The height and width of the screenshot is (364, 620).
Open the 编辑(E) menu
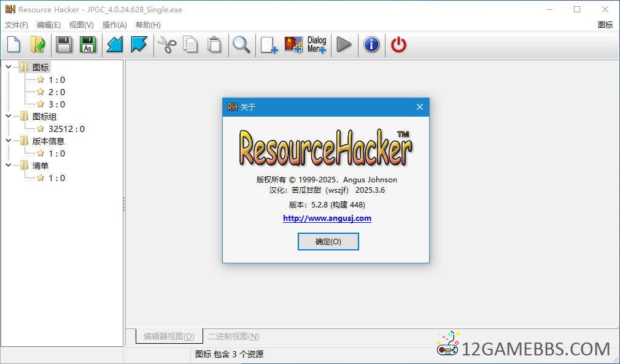click(48, 25)
